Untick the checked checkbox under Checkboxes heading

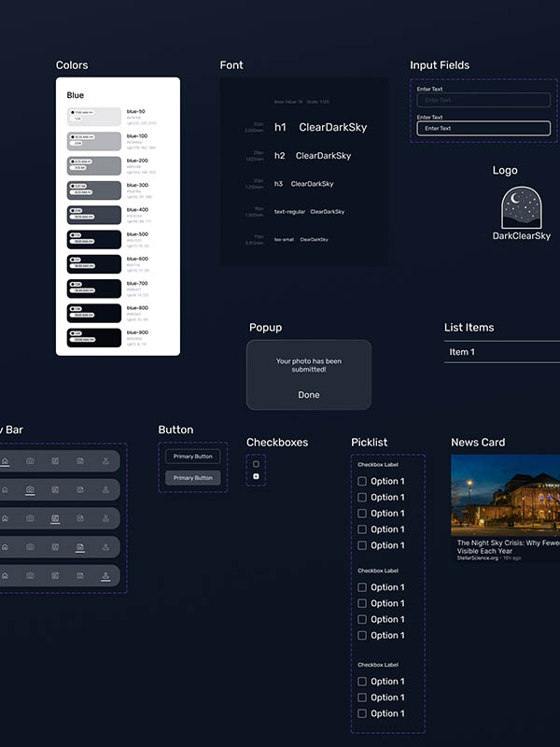tap(256, 476)
